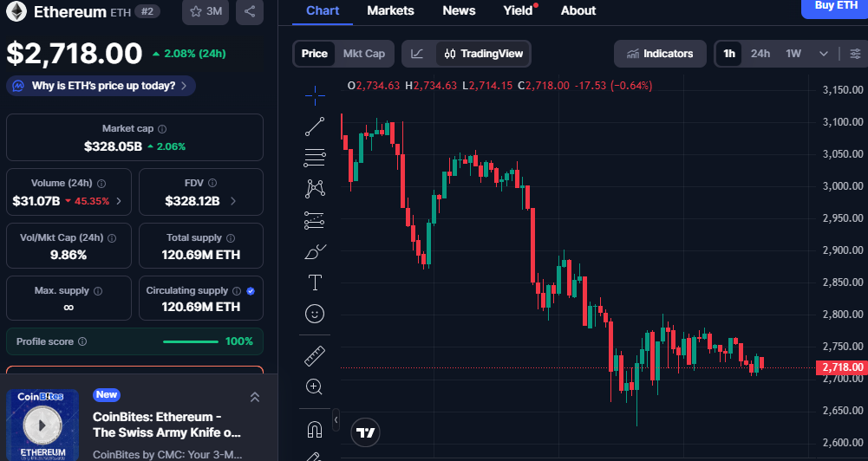The width and height of the screenshot is (868, 461).
Task: Open "Why is ETH's price up today?"
Action: (x=101, y=86)
